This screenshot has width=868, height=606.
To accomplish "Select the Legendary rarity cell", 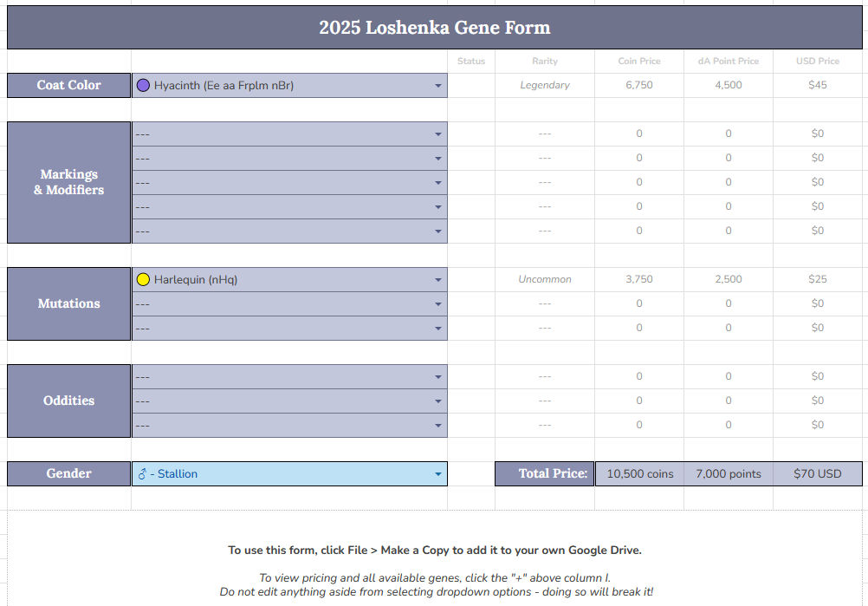I will click(x=544, y=85).
